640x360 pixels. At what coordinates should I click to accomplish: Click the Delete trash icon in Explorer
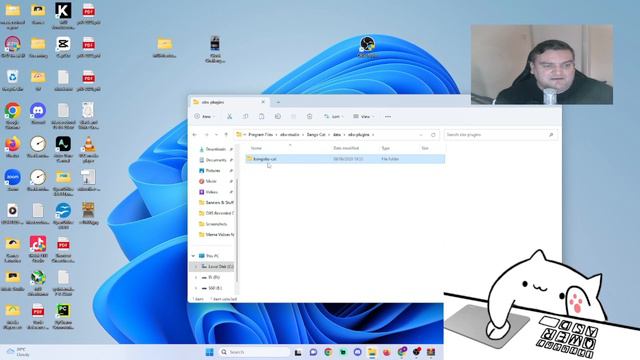[309, 116]
